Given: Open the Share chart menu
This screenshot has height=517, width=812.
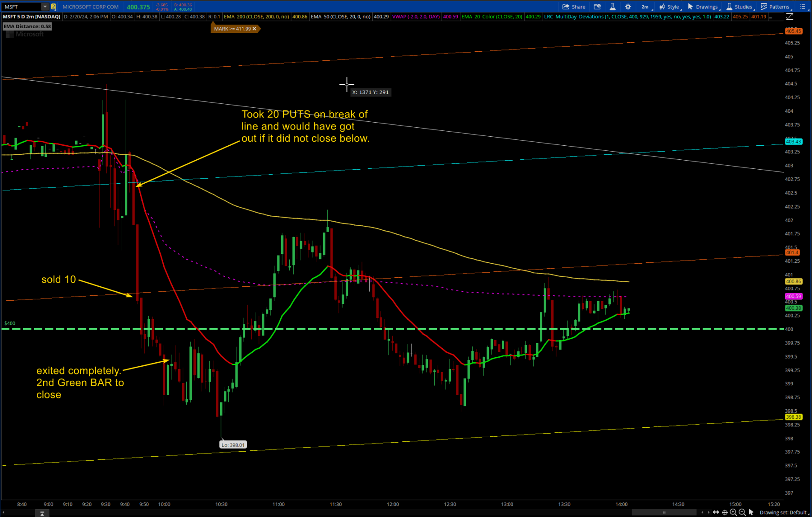Looking at the screenshot, I should [x=574, y=6].
